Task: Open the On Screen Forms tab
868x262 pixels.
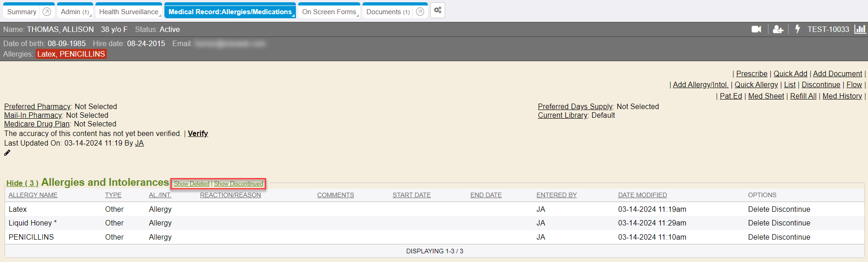Action: pos(329,12)
